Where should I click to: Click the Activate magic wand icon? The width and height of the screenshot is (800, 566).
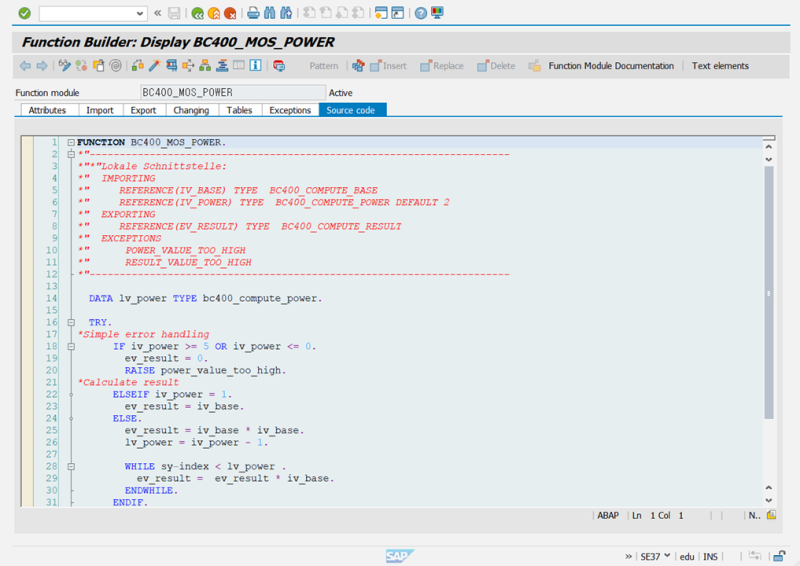(x=154, y=65)
